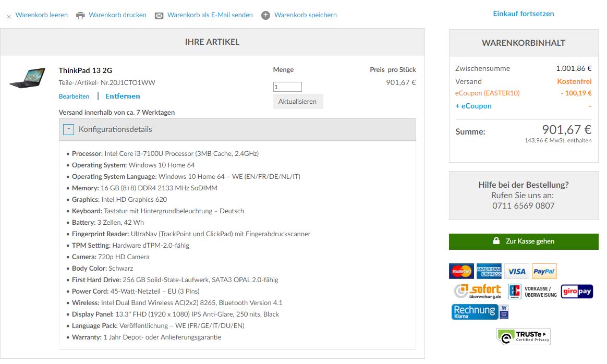
Task: Click the Summe total 901,67 €
Action: (x=567, y=129)
